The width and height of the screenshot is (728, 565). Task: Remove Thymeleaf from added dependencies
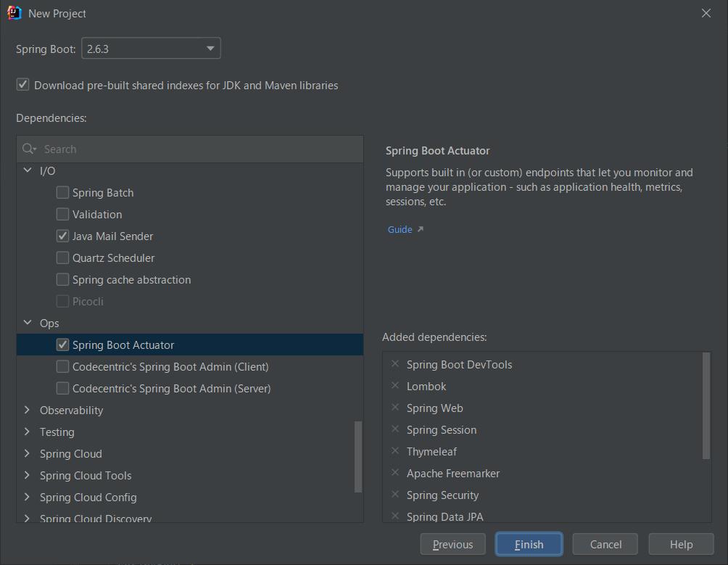[395, 451]
